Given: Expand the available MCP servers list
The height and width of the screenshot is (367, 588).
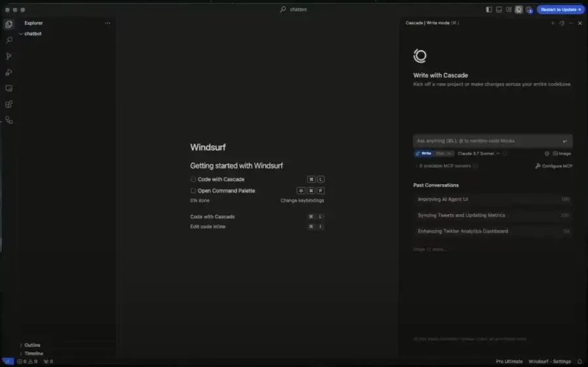Looking at the screenshot, I should 445,166.
